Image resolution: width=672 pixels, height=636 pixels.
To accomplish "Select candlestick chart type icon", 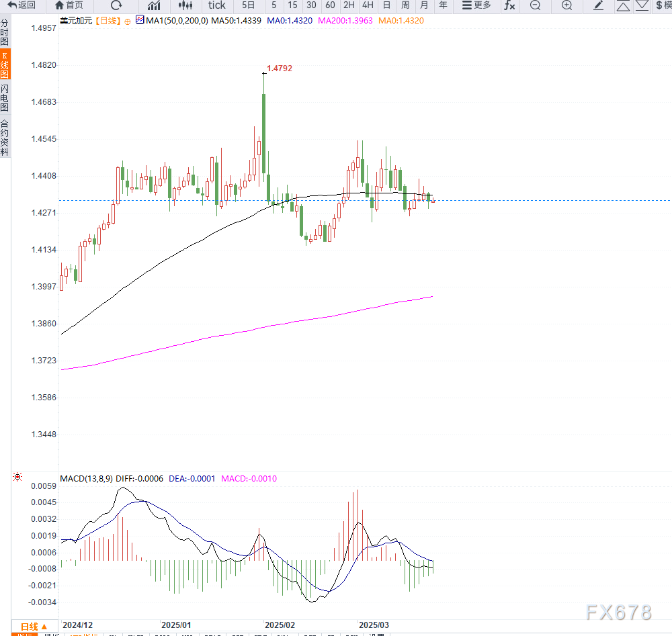I will (185, 5).
